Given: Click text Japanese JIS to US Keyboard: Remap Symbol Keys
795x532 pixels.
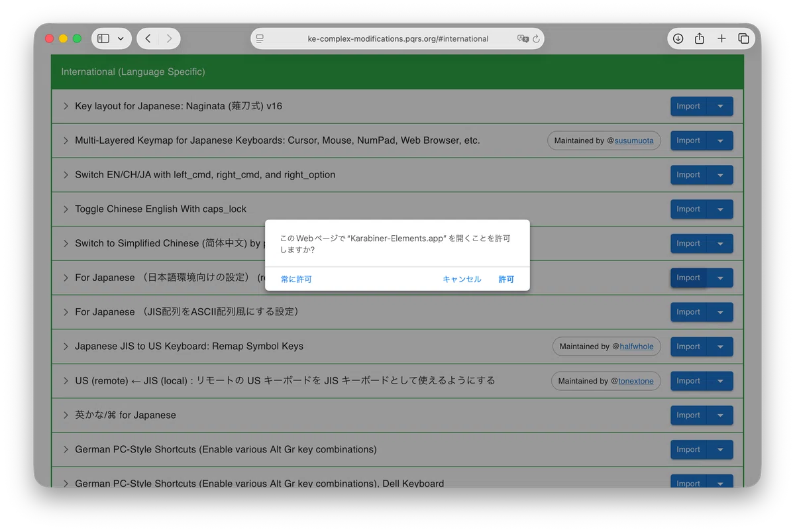Looking at the screenshot, I should tap(189, 346).
